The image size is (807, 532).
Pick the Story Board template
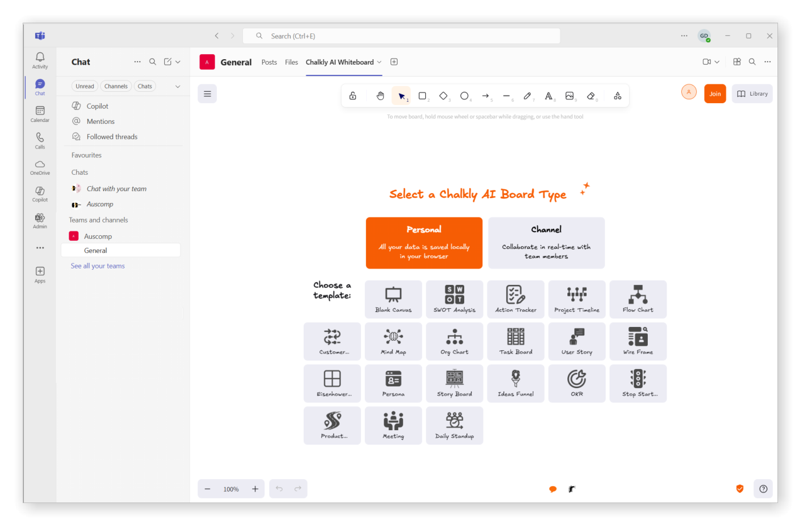click(454, 384)
